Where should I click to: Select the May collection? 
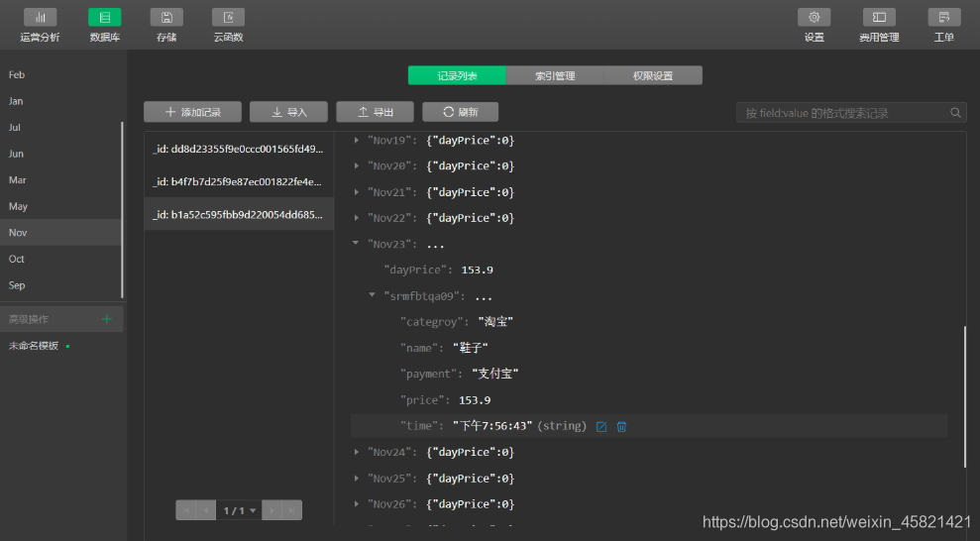pyautogui.click(x=61, y=206)
